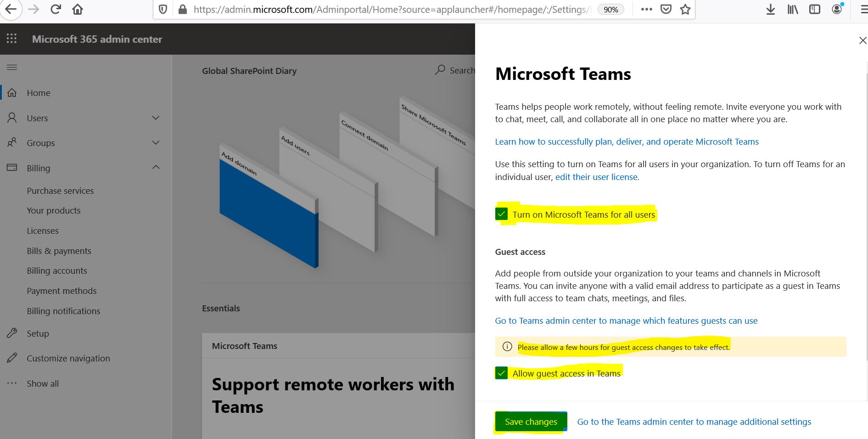Viewport: 868px width, 439px height.
Task: Open Your products under Billing
Action: pyautogui.click(x=54, y=210)
